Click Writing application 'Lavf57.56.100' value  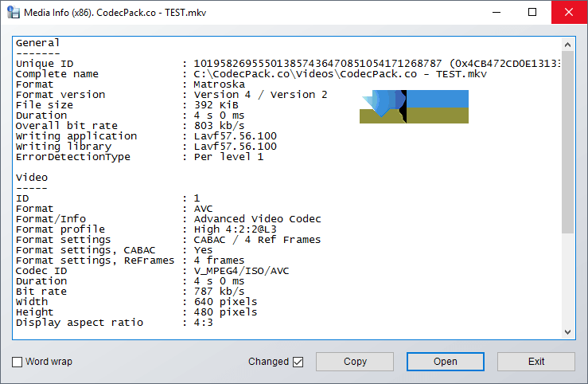(236, 136)
